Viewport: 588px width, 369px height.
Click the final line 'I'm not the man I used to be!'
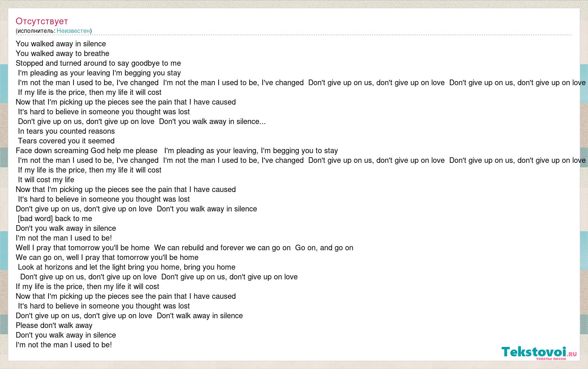64,345
